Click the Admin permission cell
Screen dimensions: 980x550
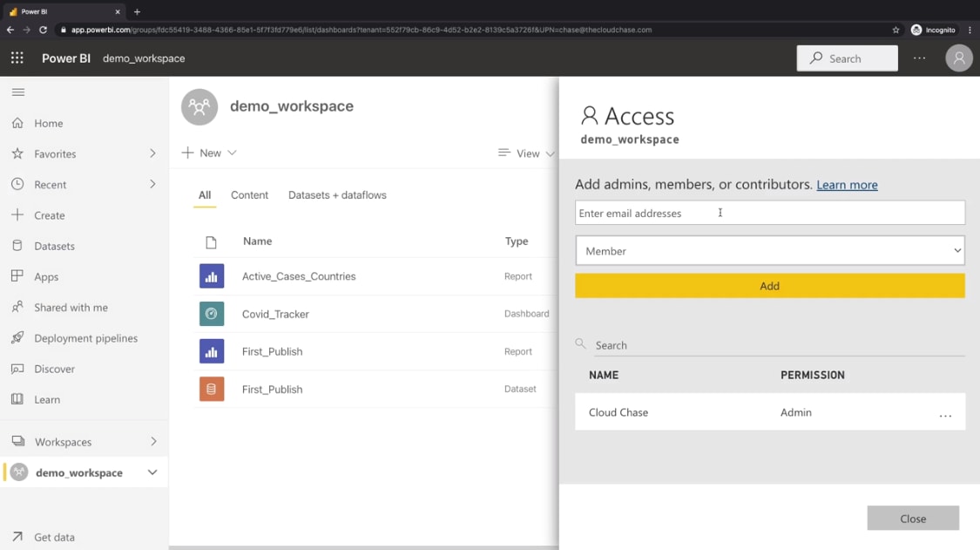[795, 412]
